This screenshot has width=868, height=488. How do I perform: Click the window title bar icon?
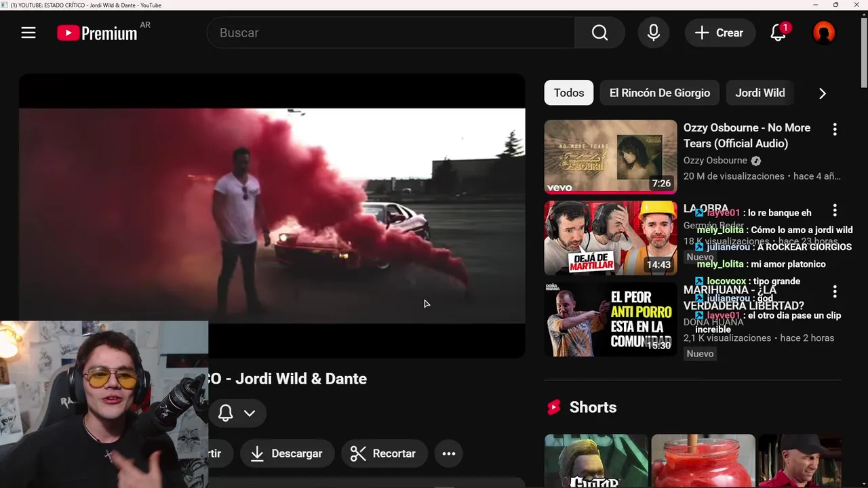(5, 5)
